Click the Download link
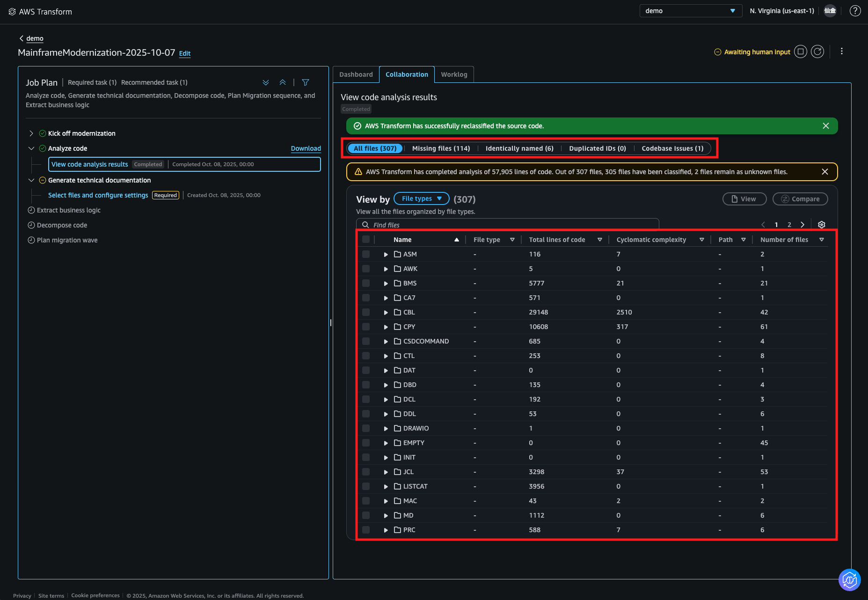Viewport: 868px width, 600px height. pyautogui.click(x=306, y=148)
